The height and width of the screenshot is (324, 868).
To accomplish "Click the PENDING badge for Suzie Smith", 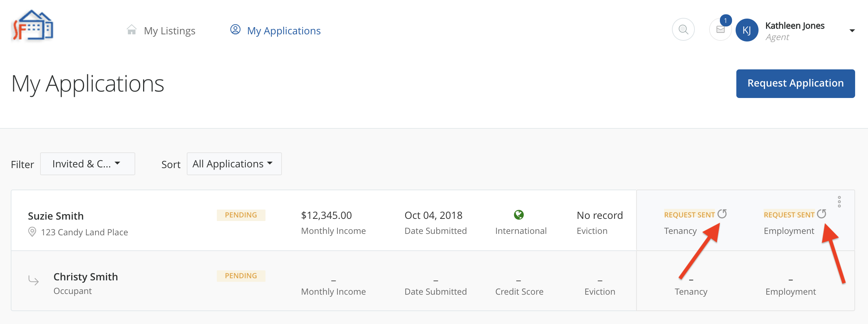I will (x=241, y=215).
